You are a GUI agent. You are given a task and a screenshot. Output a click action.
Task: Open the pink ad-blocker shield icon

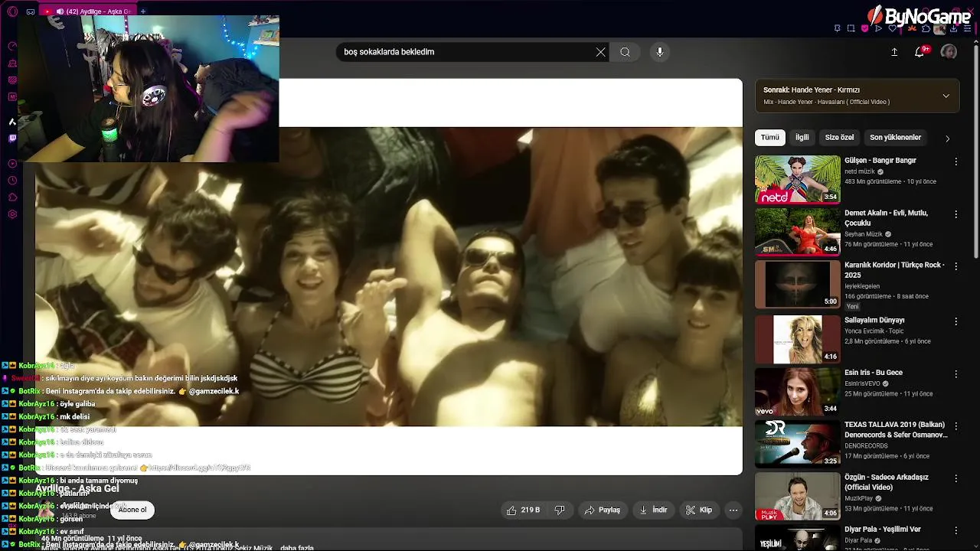click(864, 28)
